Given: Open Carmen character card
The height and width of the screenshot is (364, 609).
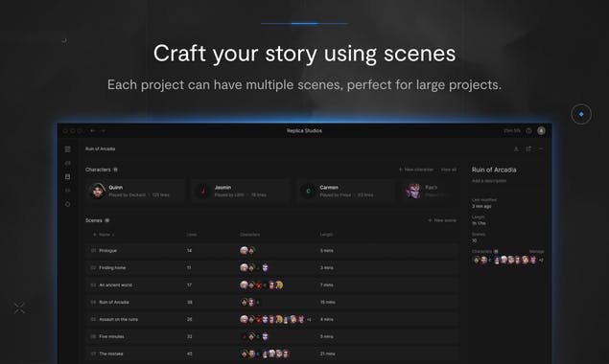Looking at the screenshot, I should click(x=345, y=191).
